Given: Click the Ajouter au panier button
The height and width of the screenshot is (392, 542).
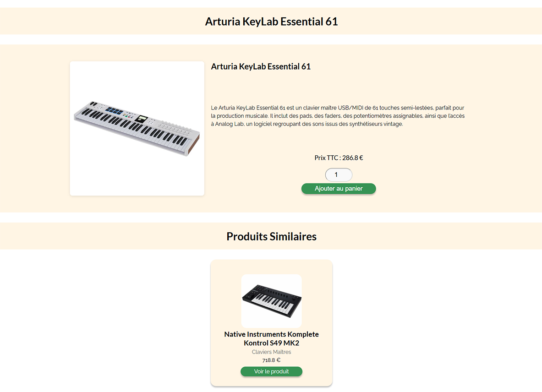Looking at the screenshot, I should click(x=339, y=189).
